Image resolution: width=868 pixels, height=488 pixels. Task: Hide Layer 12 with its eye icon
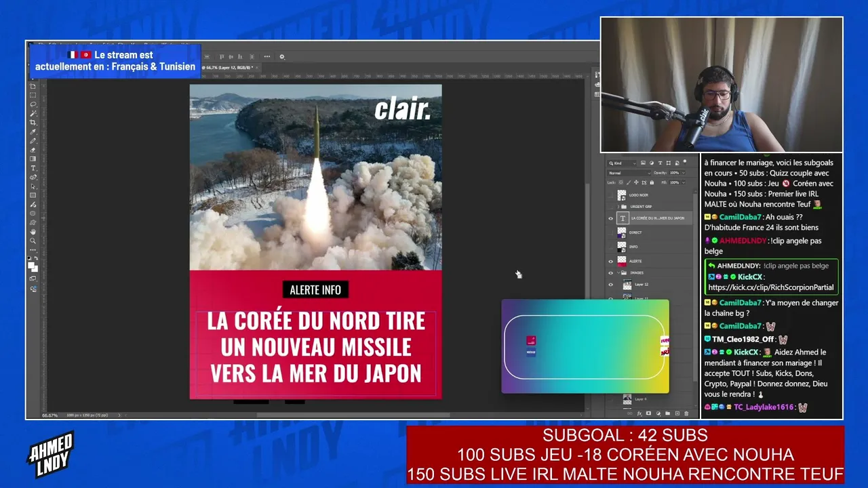pos(610,285)
